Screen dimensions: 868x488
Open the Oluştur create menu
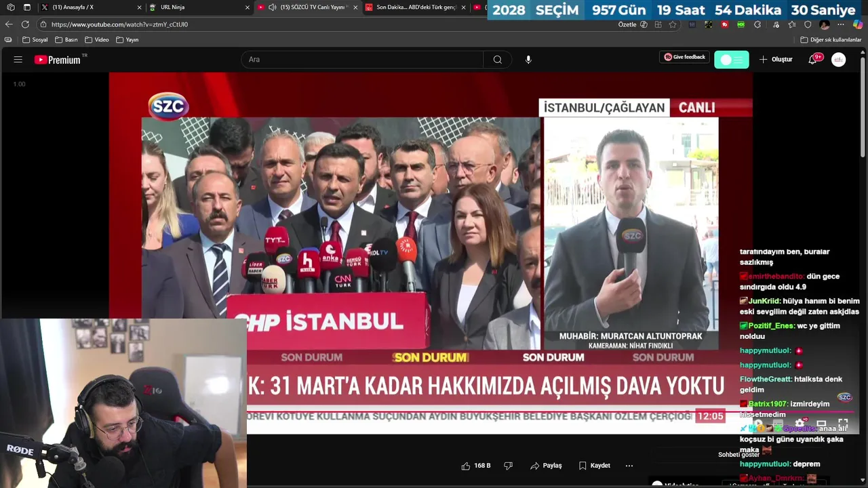click(776, 60)
